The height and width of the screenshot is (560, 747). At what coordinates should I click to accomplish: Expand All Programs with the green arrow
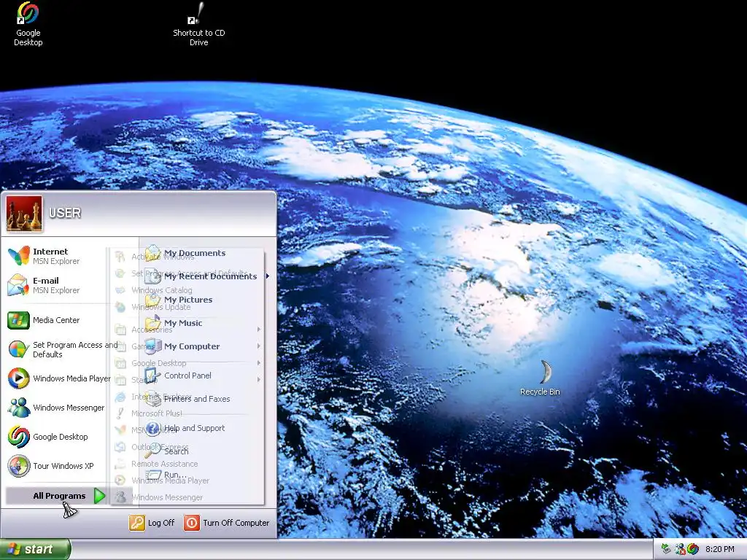[99, 496]
